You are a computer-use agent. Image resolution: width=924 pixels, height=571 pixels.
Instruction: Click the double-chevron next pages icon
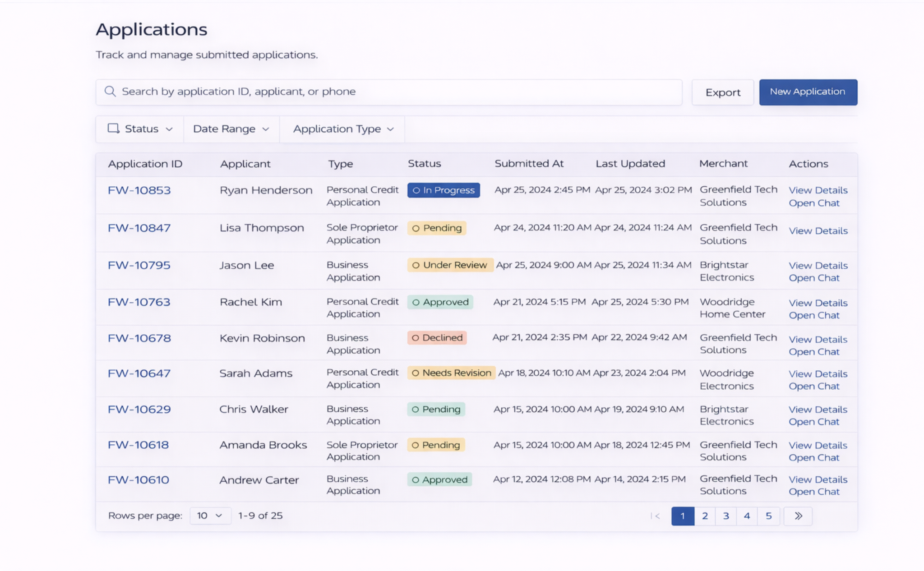pyautogui.click(x=798, y=516)
